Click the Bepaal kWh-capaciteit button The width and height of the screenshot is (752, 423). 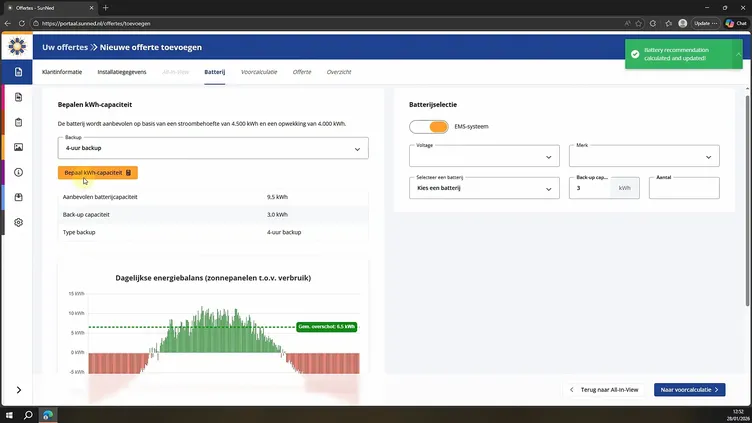coord(97,172)
